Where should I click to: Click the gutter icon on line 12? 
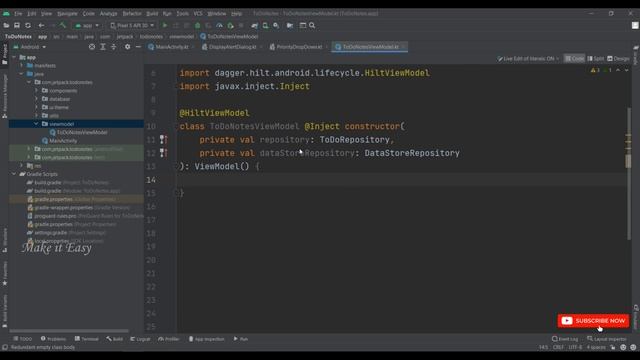click(x=163, y=153)
